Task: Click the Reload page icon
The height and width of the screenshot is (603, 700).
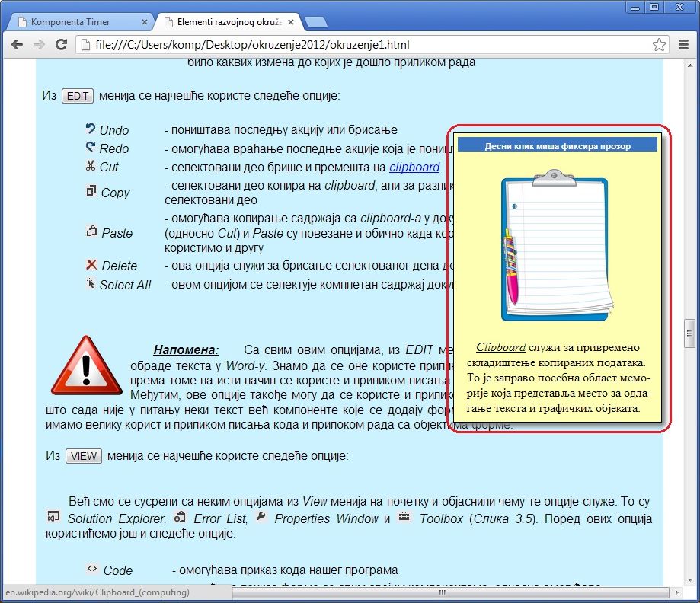Action: [62, 46]
